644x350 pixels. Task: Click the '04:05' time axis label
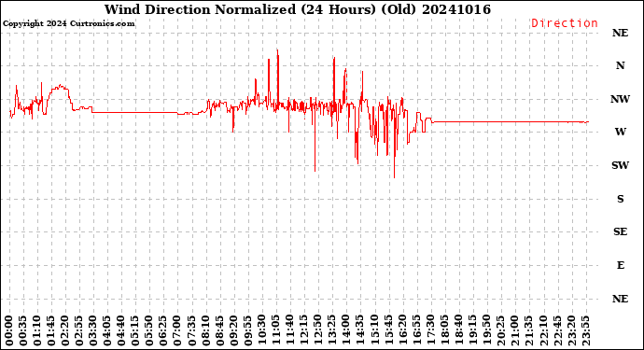pyautogui.click(x=107, y=330)
